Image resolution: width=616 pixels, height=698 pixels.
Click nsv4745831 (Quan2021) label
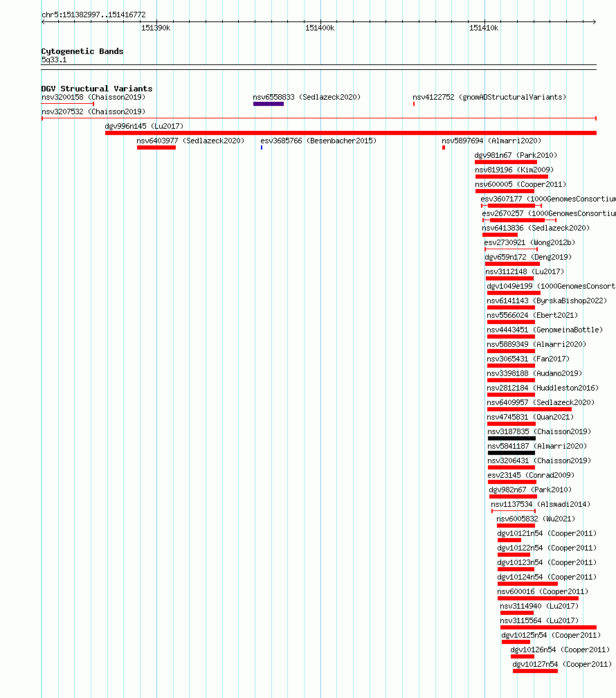pyautogui.click(x=530, y=417)
